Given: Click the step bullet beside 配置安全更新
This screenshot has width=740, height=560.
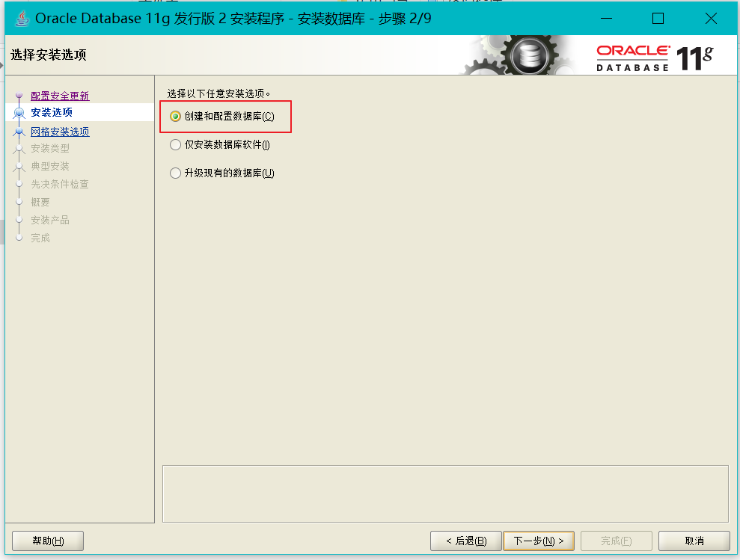Looking at the screenshot, I should point(19,96).
